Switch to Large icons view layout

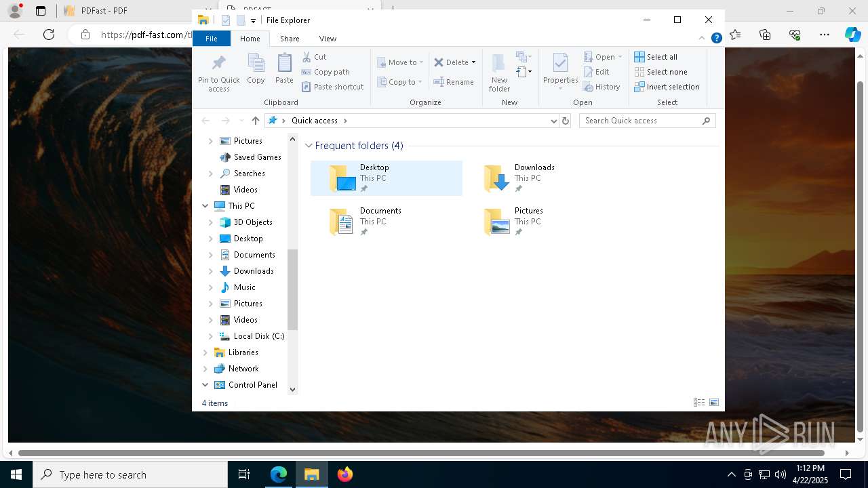pyautogui.click(x=714, y=403)
